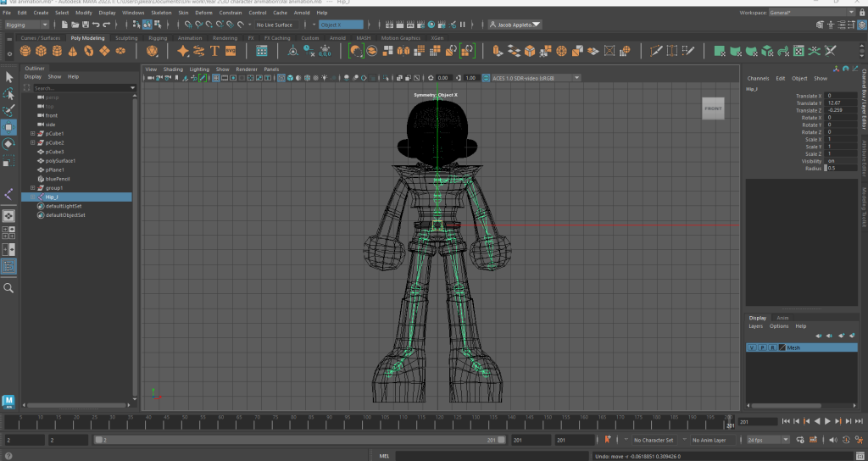Open the Rigging menu set dropdown
Screen dimensions: 868x461
tap(29, 25)
